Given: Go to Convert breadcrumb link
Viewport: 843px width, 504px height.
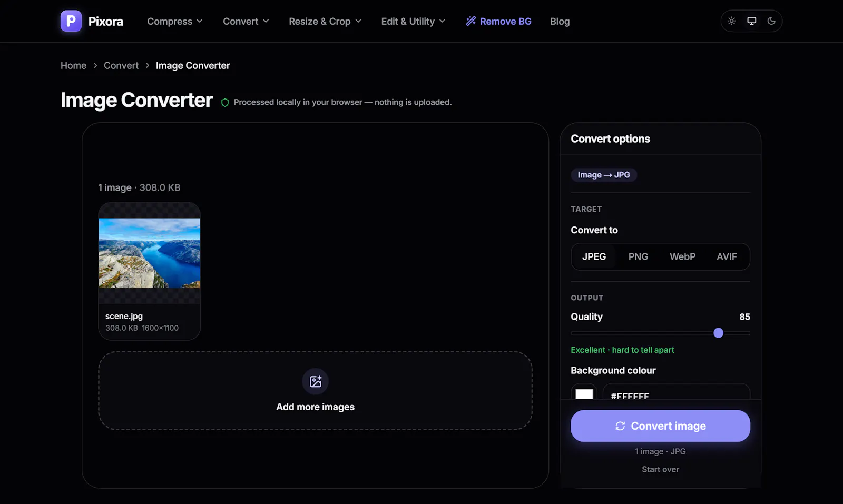Looking at the screenshot, I should [121, 65].
